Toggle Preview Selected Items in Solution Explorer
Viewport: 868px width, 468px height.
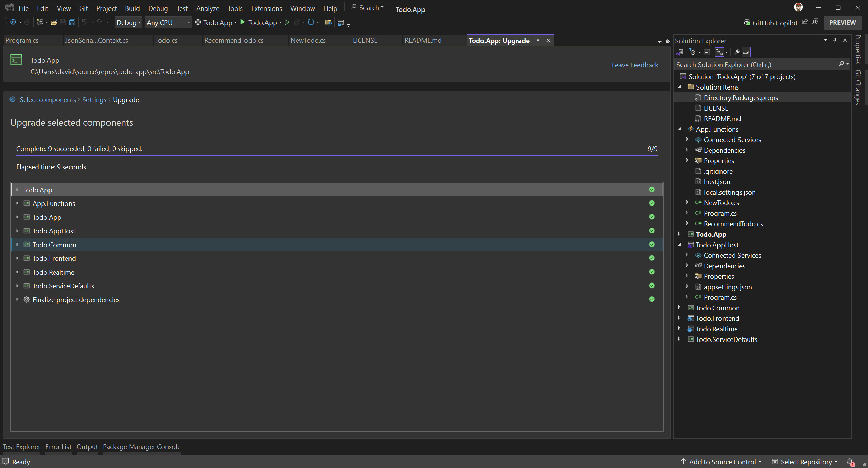point(746,52)
